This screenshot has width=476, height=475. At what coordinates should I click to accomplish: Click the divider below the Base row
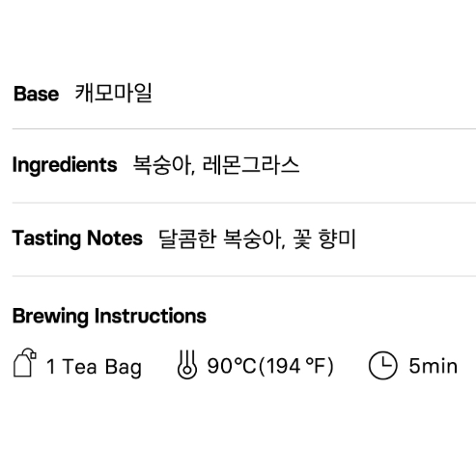pyautogui.click(x=244, y=128)
